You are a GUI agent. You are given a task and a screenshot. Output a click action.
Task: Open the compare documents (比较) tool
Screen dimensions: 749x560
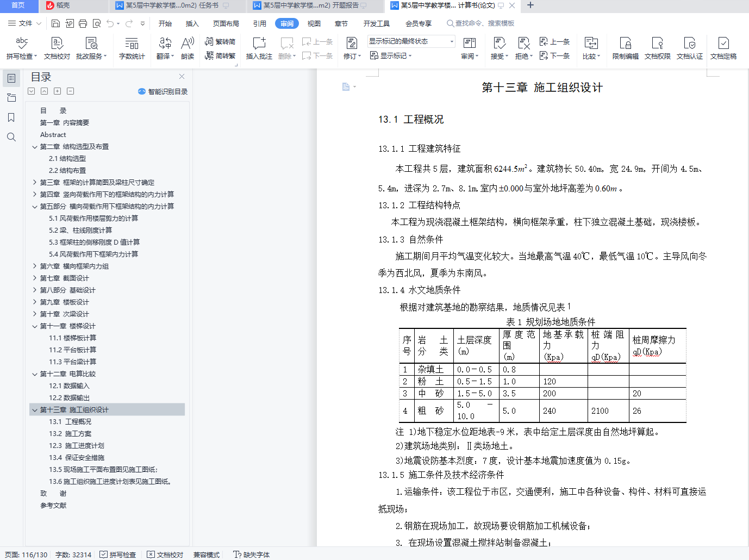click(x=591, y=48)
